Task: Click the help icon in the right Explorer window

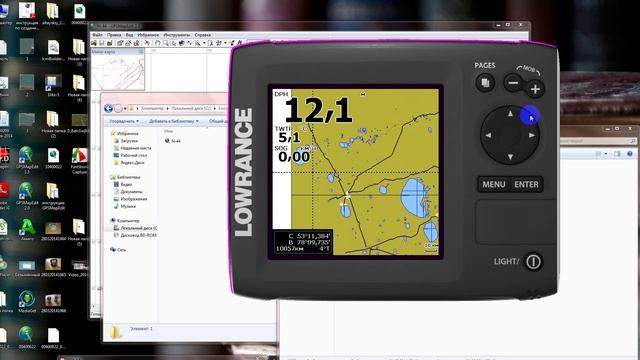Action: pos(630,154)
